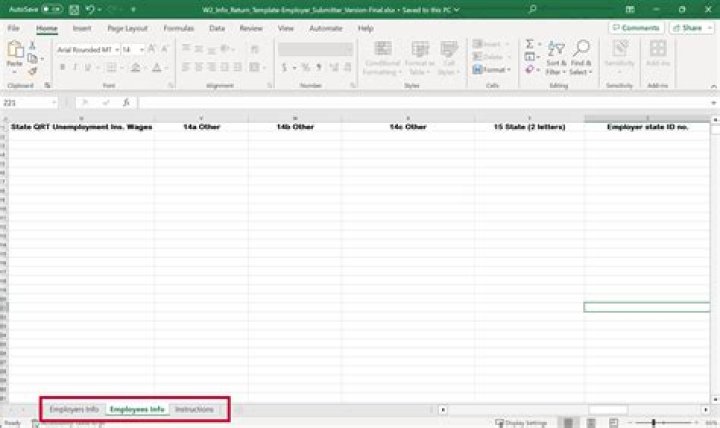Click the Insert Function fx icon
The width and height of the screenshot is (720, 428).
(x=126, y=103)
